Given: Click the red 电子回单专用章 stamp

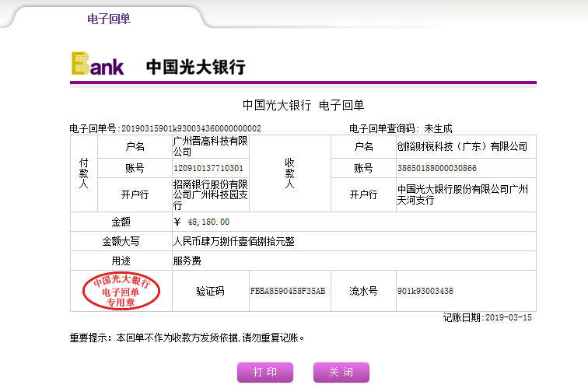Looking at the screenshot, I should coord(121,291).
